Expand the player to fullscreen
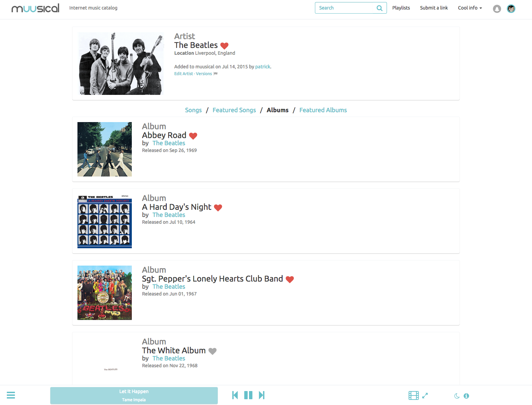 coord(425,395)
